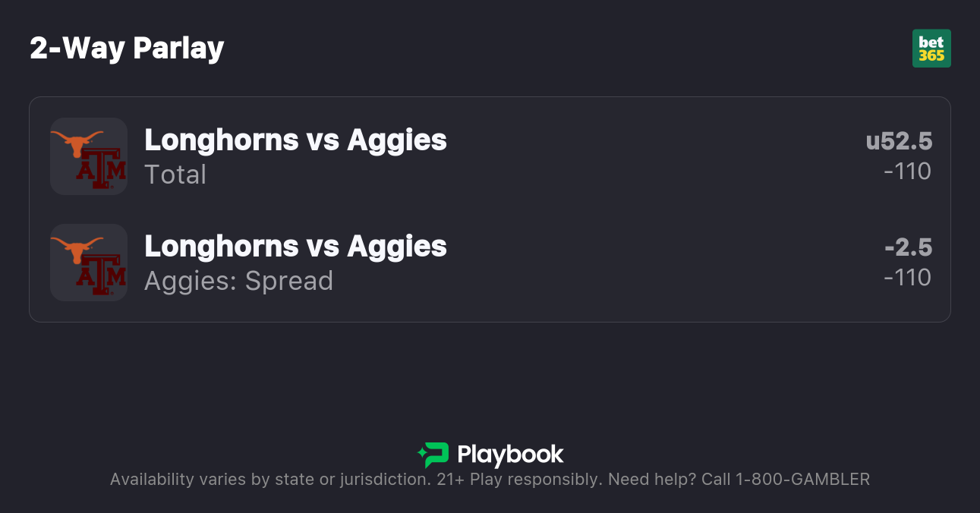The width and height of the screenshot is (980, 513).
Task: Click the 1-800-GAMBLER helpline number
Action: tap(802, 480)
